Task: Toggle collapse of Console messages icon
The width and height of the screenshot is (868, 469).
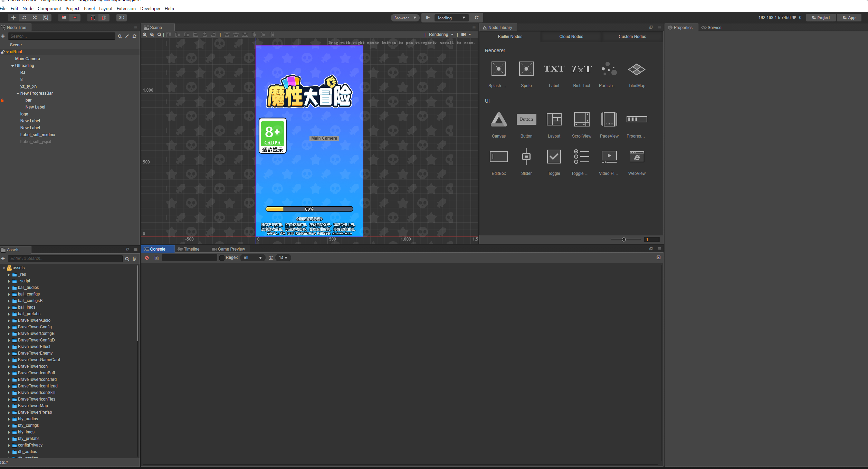Action: 658,257
